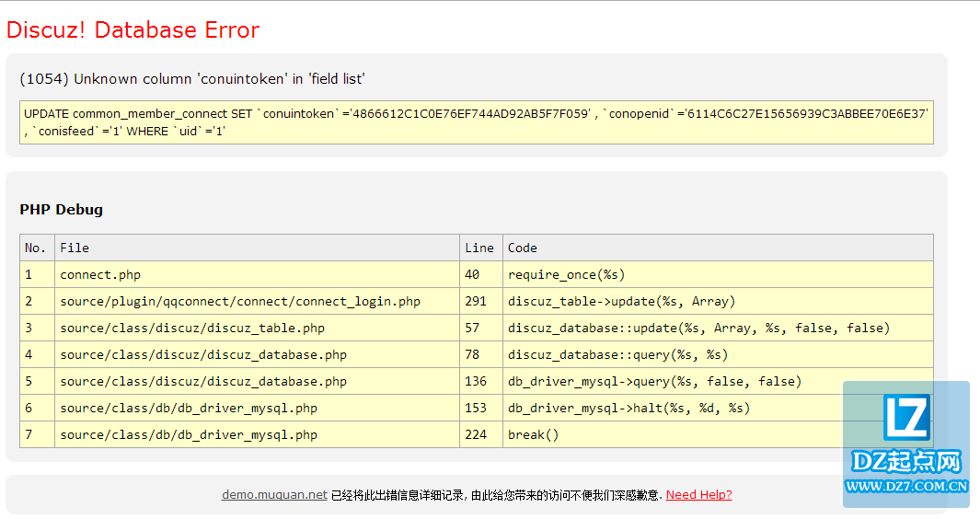The width and height of the screenshot is (980, 519).
Task: Click row number 2 cell
Action: 38,302
